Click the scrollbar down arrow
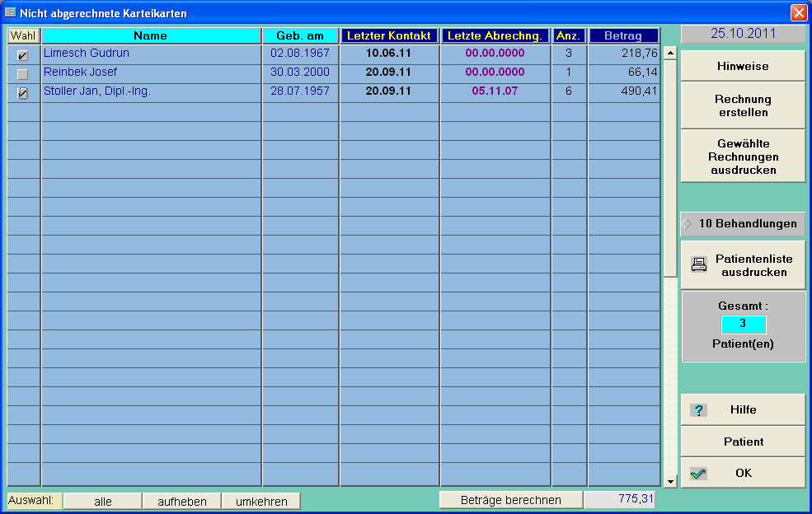812x514 pixels. coord(670,481)
